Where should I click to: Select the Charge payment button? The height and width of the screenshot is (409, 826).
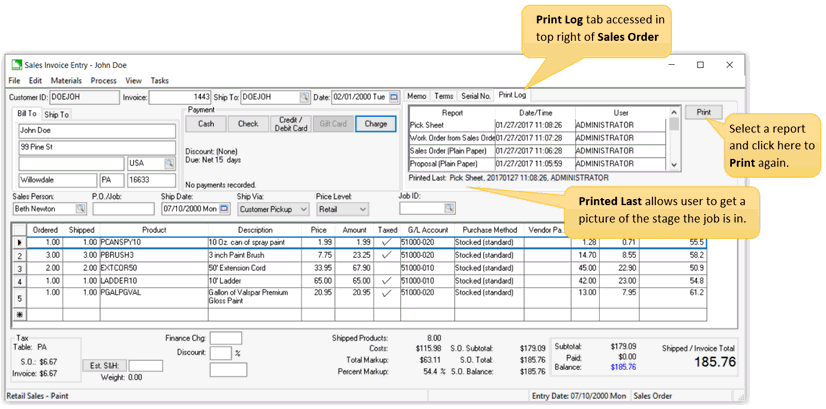click(375, 124)
